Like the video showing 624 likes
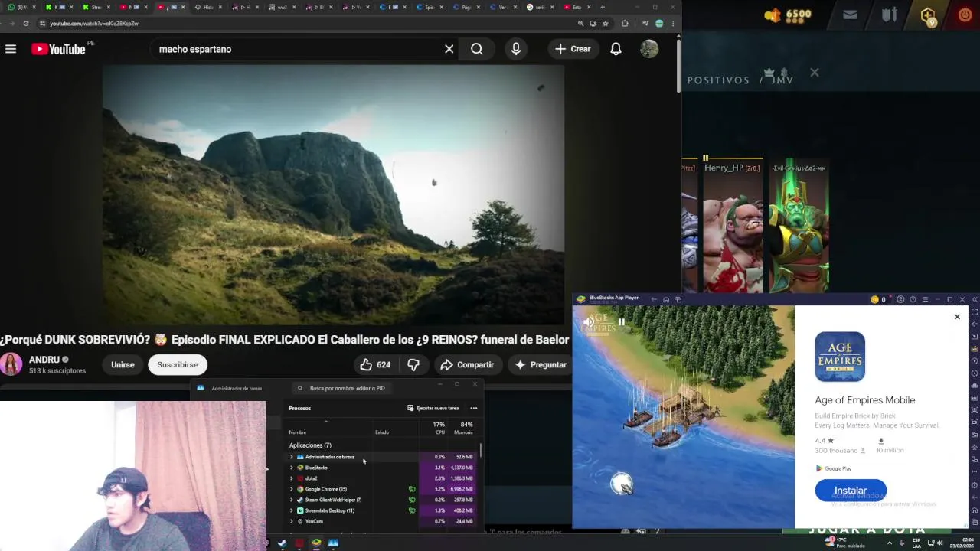The image size is (980, 551). click(375, 364)
